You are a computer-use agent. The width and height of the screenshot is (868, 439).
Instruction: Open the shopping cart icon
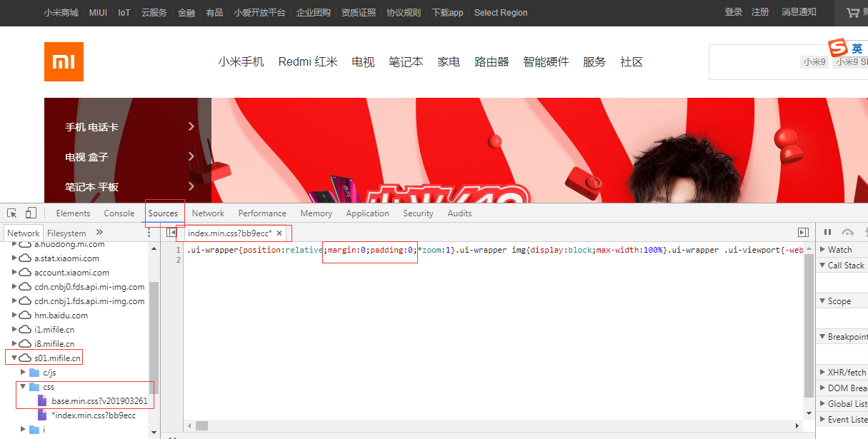tap(853, 12)
